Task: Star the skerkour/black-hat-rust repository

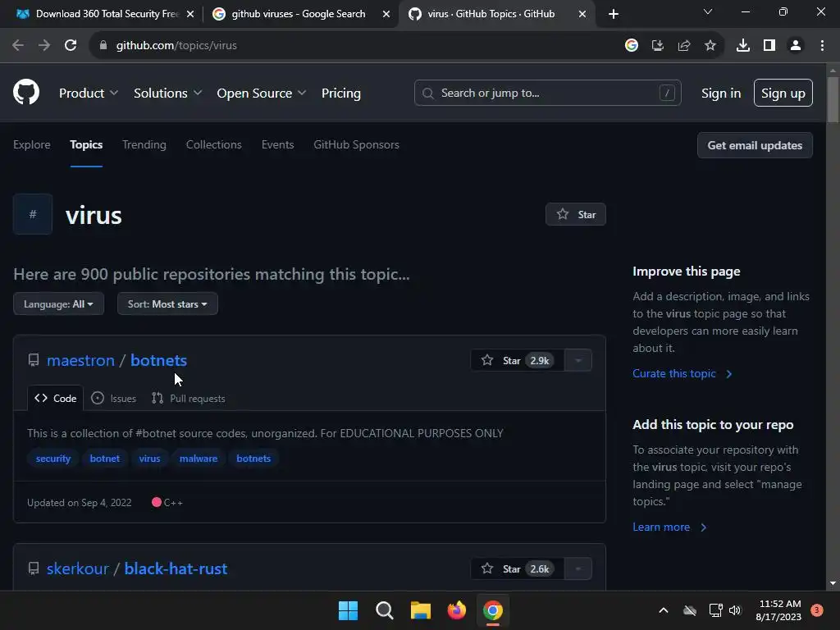Action: point(517,569)
